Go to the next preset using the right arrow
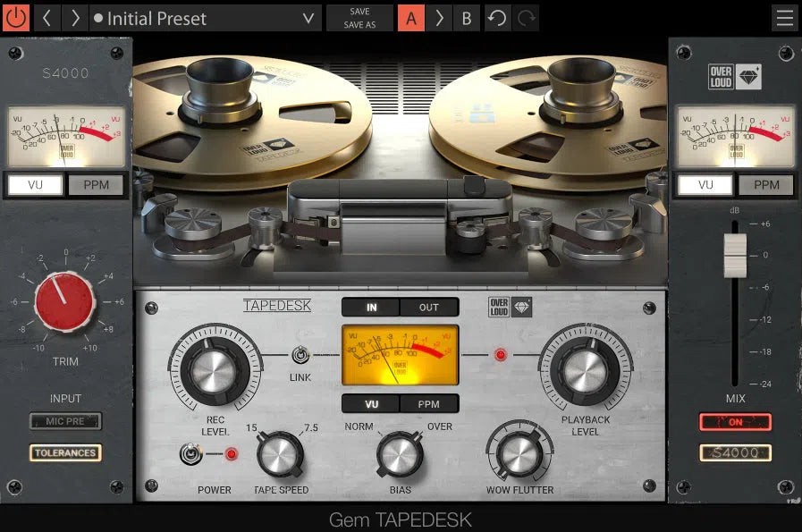Viewport: 802px width, 532px height. [x=74, y=18]
